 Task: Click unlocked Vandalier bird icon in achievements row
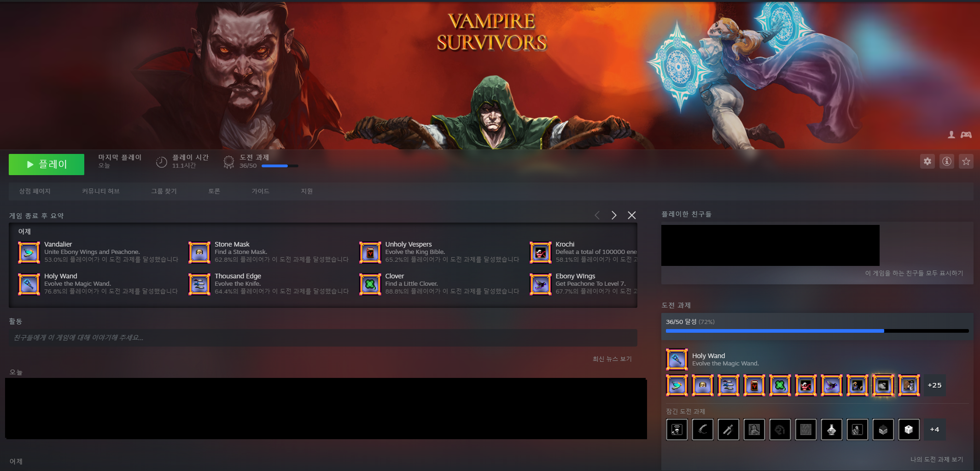pyautogui.click(x=677, y=385)
